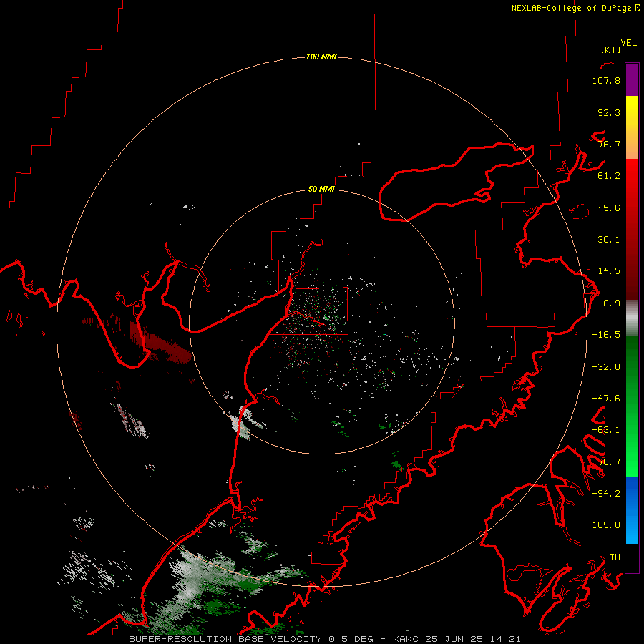
Task: Click the -109.8 velocity scale value
Action: point(603,525)
